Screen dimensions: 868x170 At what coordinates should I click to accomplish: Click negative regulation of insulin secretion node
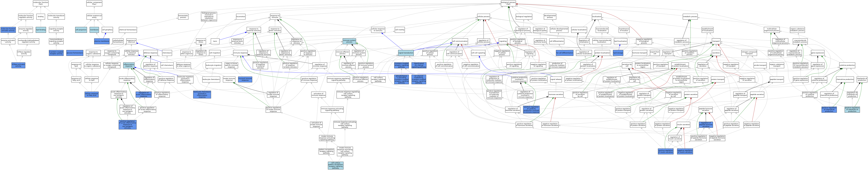(685, 152)
